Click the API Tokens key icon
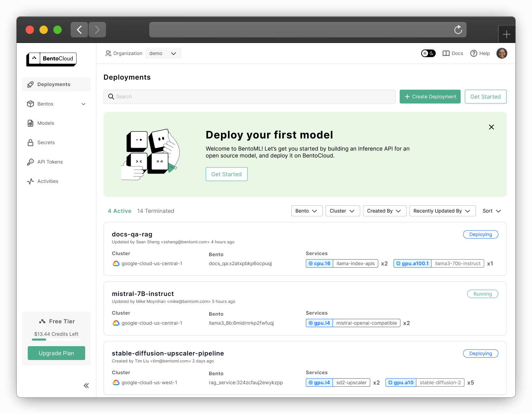This screenshot has width=532, height=414. pyautogui.click(x=30, y=162)
